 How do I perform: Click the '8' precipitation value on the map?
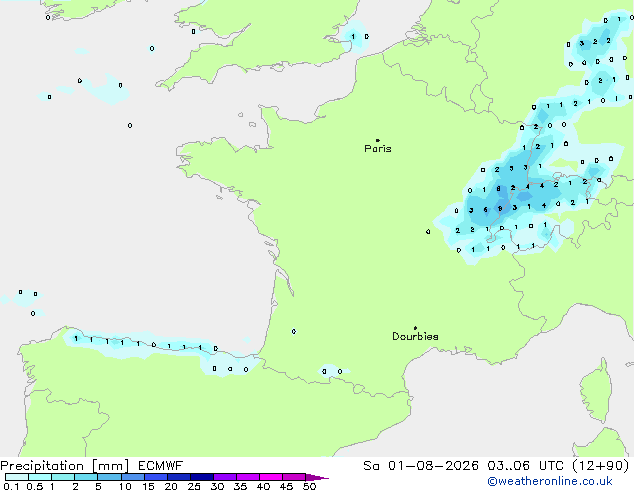[x=499, y=188]
